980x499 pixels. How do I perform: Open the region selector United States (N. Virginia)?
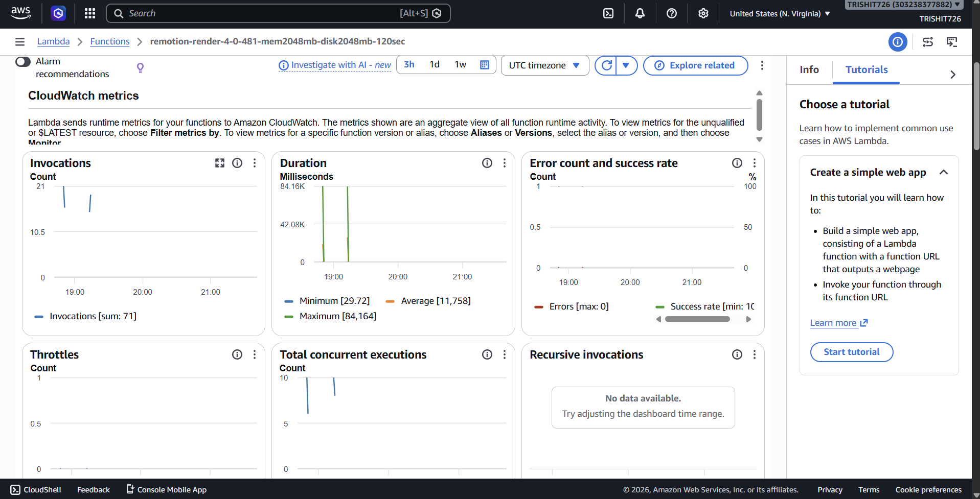point(780,14)
